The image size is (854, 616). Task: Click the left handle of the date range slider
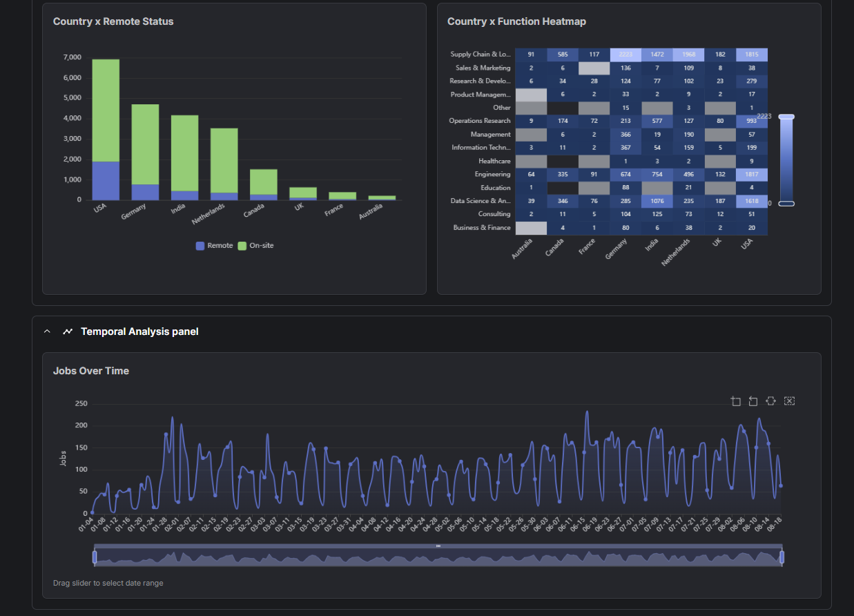pyautogui.click(x=95, y=557)
